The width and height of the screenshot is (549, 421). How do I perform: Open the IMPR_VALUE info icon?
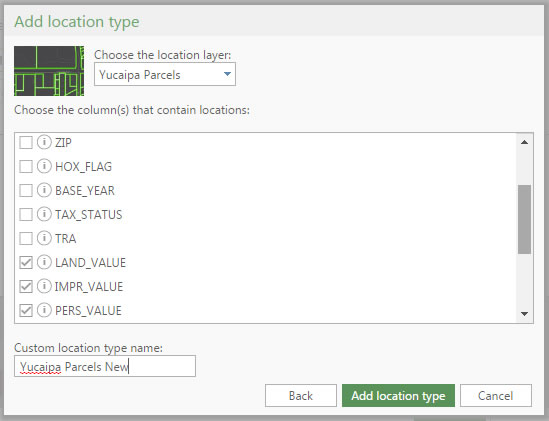click(44, 286)
